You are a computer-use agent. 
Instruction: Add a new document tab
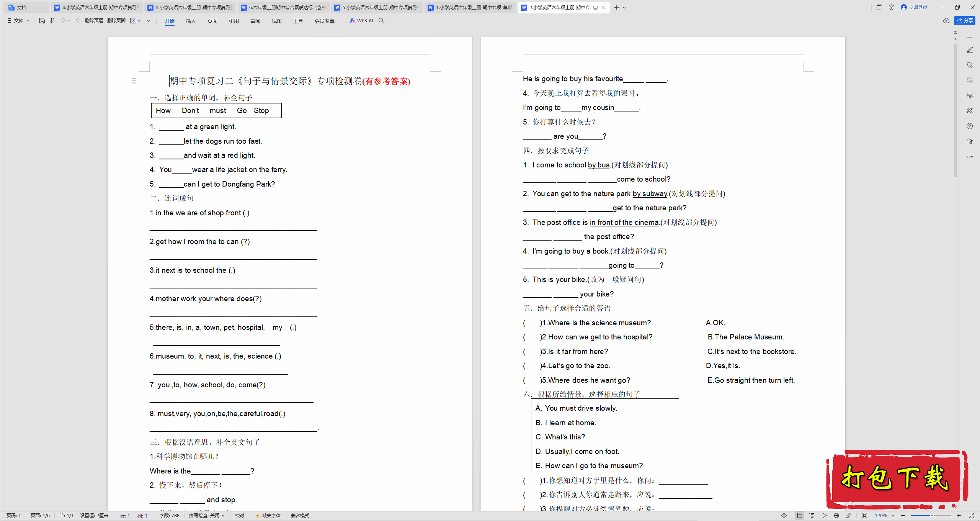point(616,8)
